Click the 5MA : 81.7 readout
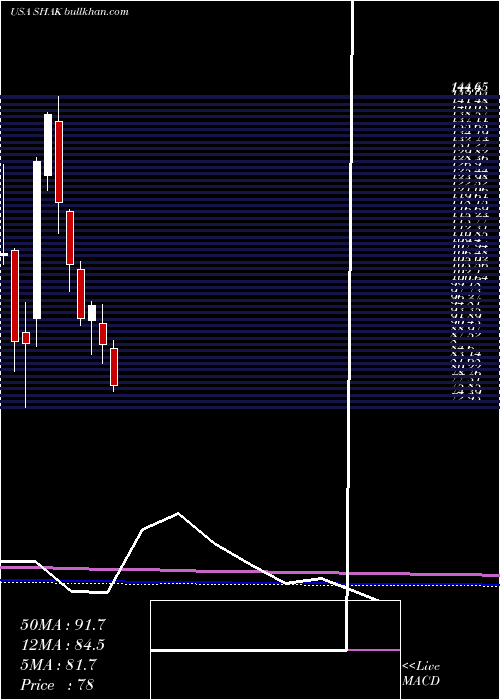 click(58, 665)
